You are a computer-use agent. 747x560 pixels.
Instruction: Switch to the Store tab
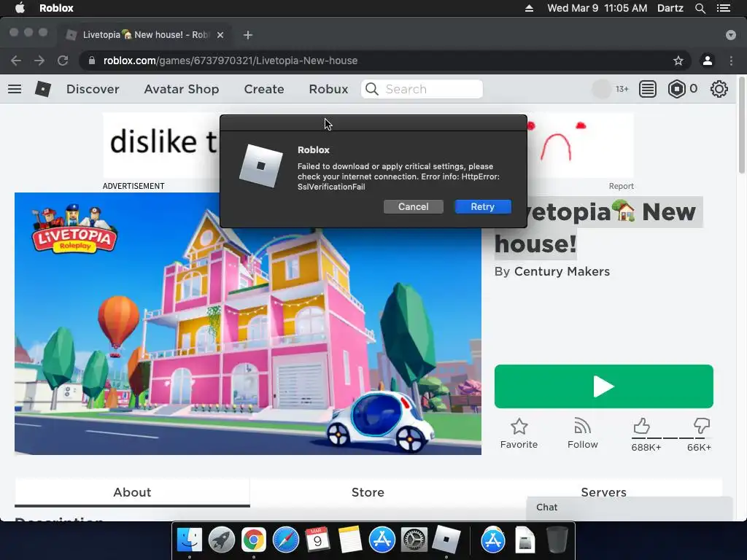point(368,492)
